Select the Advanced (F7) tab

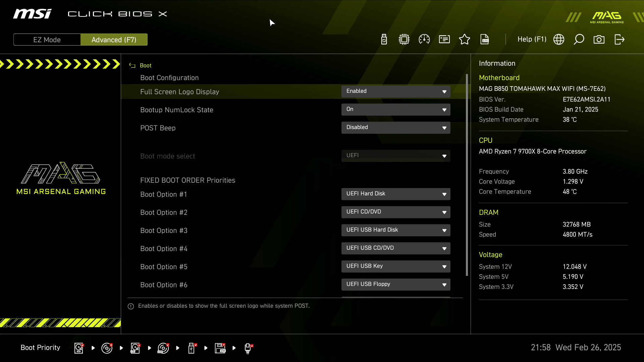114,40
